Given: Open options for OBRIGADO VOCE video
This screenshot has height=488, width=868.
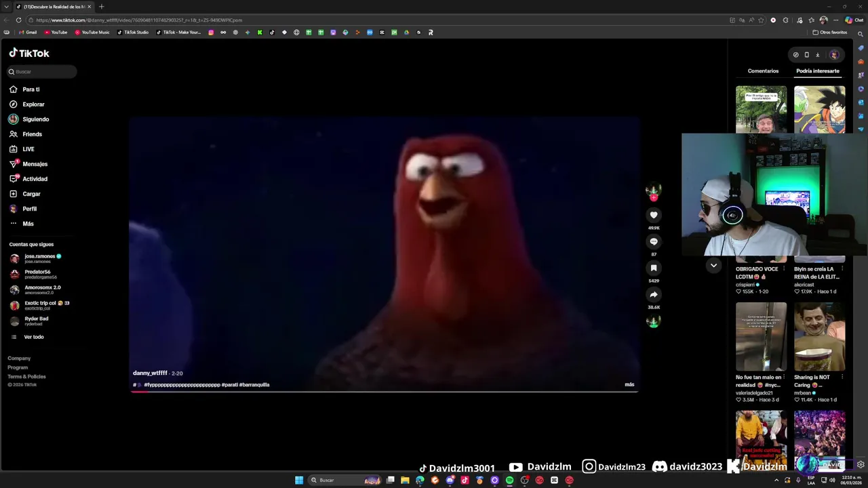Looking at the screenshot, I should 784,269.
